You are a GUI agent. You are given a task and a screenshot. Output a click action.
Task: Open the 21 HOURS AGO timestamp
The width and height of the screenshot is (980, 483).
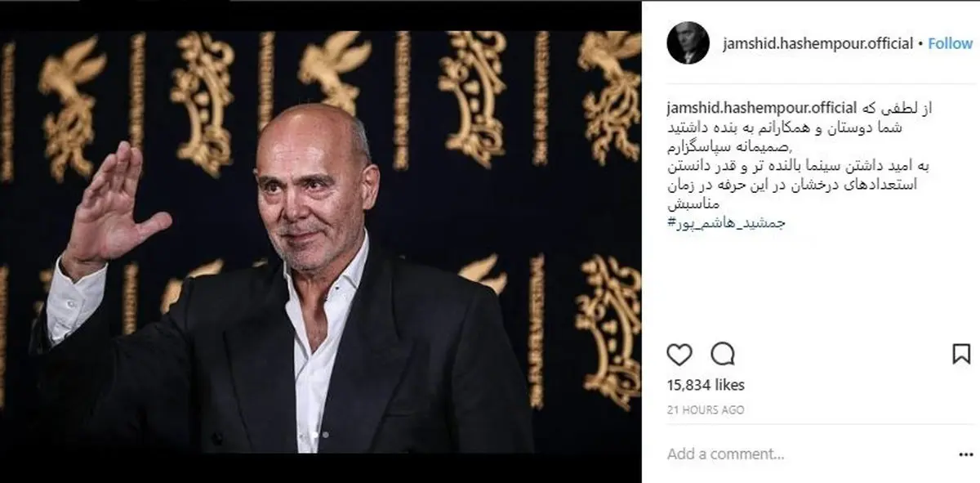(706, 410)
